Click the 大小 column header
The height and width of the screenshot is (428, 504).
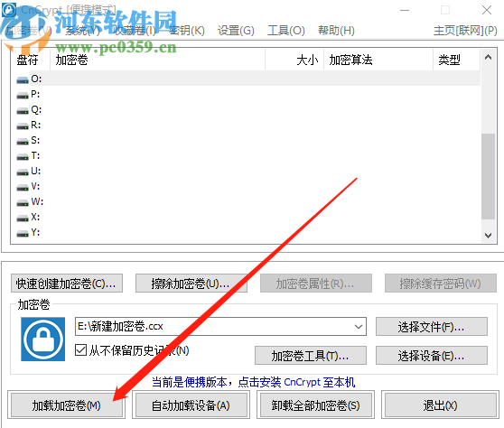(294, 60)
